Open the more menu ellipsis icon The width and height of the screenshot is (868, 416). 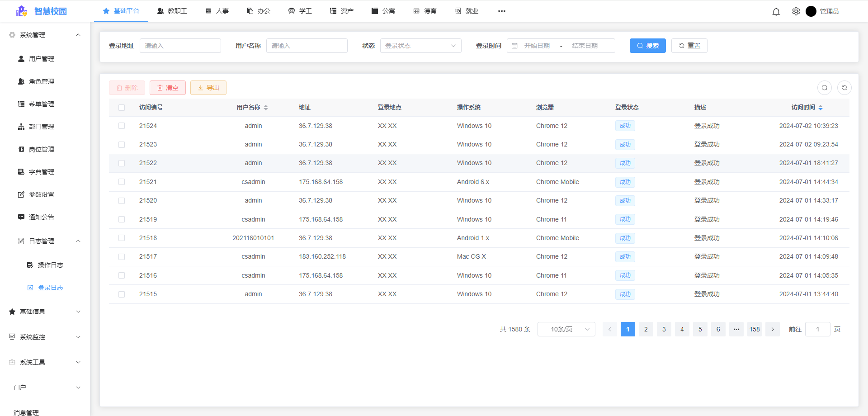pos(501,11)
